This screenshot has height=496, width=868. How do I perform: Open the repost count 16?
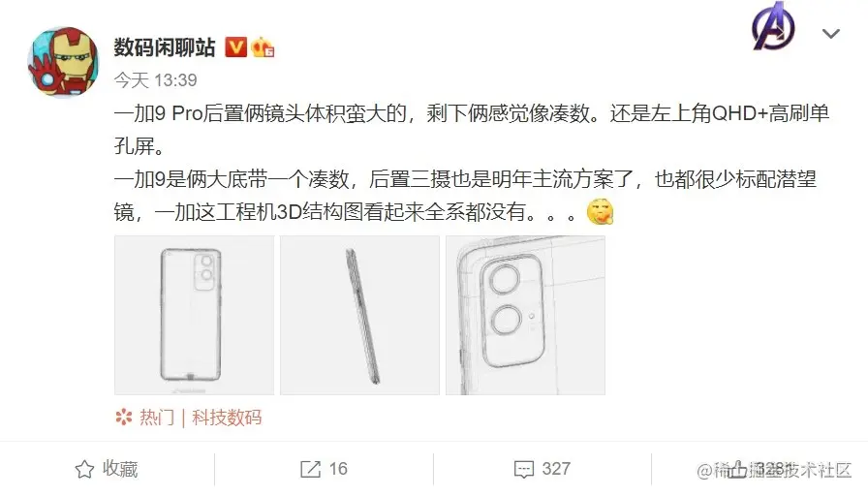(338, 469)
